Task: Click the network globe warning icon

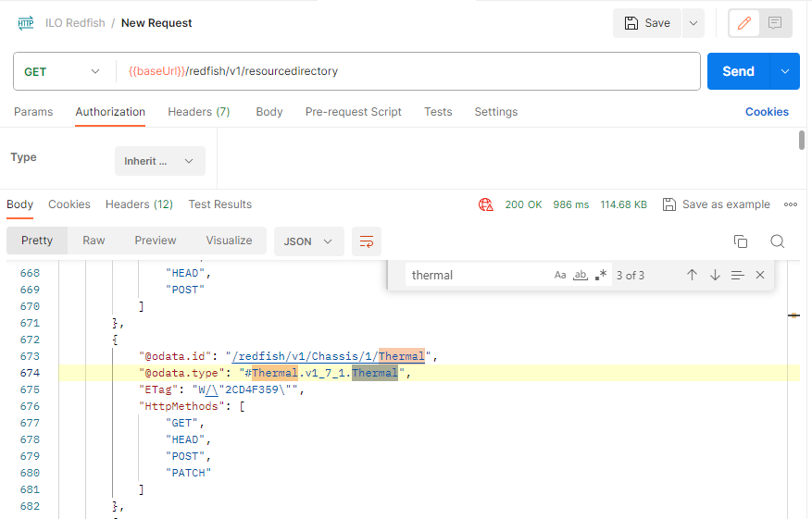Action: pos(486,204)
